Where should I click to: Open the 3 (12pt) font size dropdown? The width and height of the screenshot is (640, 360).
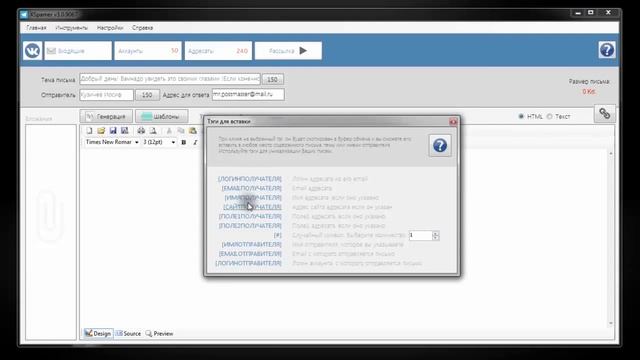pos(159,142)
